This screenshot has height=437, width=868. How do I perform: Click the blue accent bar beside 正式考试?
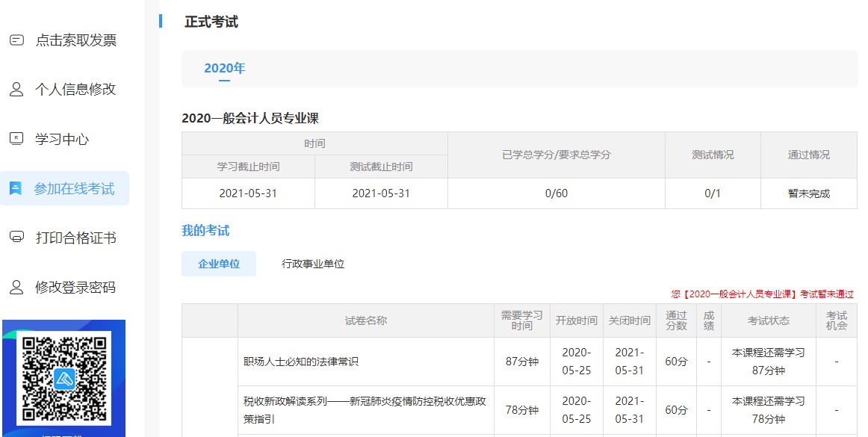click(x=160, y=22)
